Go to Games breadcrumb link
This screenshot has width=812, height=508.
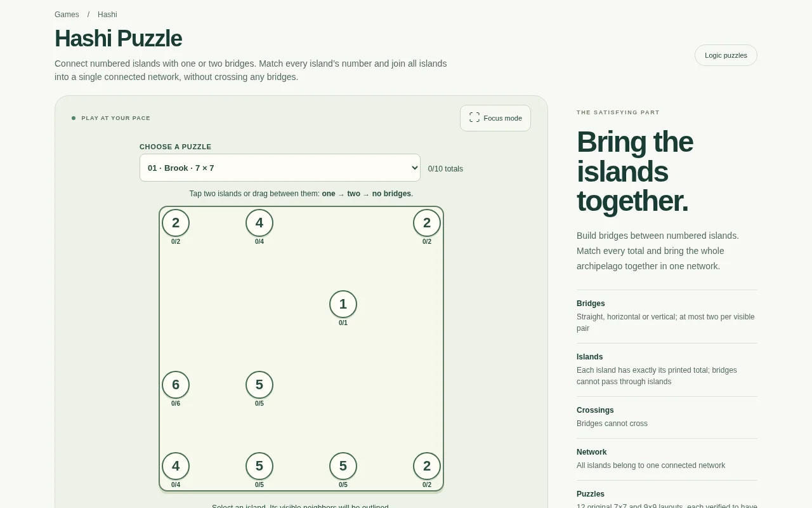pyautogui.click(x=67, y=15)
